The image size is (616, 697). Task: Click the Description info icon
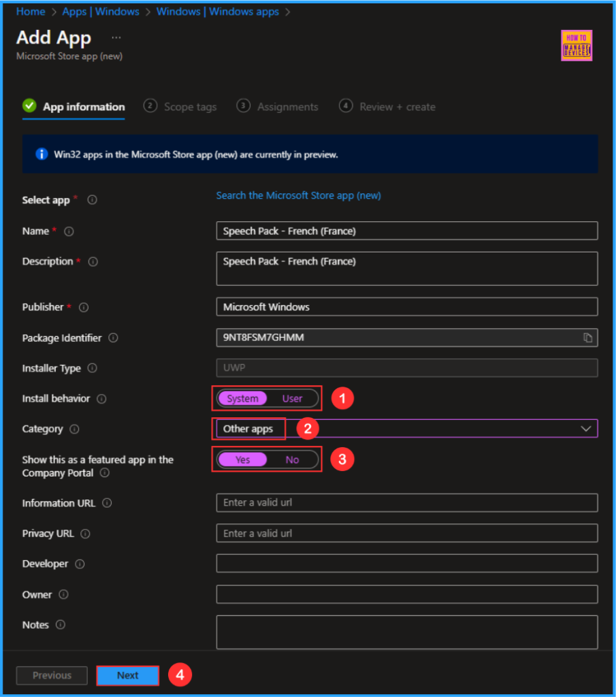[x=93, y=261]
